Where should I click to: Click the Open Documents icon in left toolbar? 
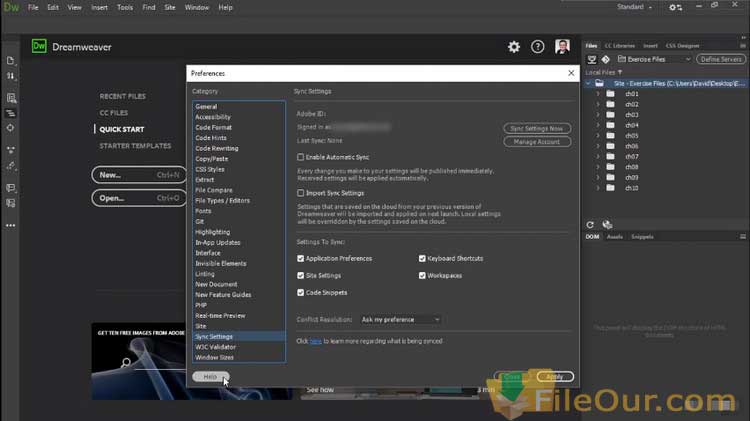coord(11,61)
